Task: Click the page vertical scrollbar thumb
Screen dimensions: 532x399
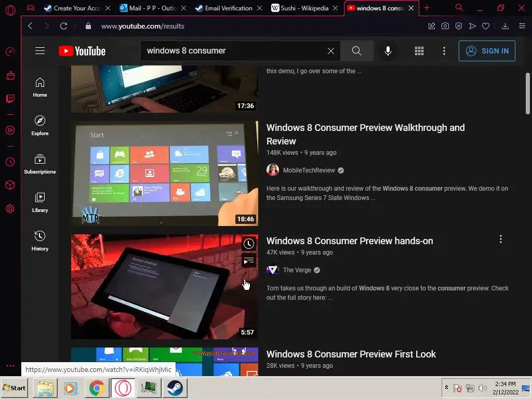Action: click(528, 94)
